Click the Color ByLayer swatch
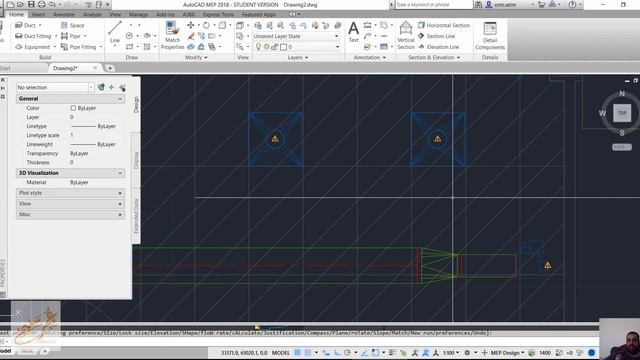The width and height of the screenshot is (640, 360). pyautogui.click(x=73, y=108)
